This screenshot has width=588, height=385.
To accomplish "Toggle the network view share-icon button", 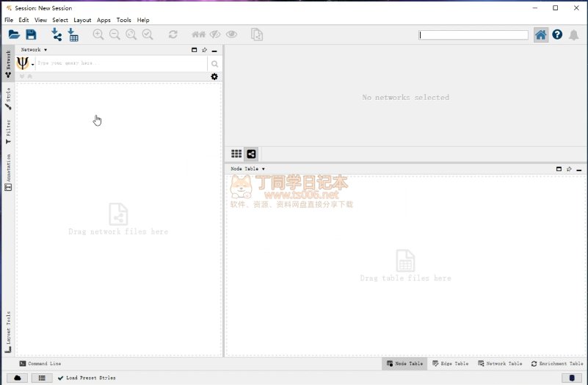I will (251, 154).
